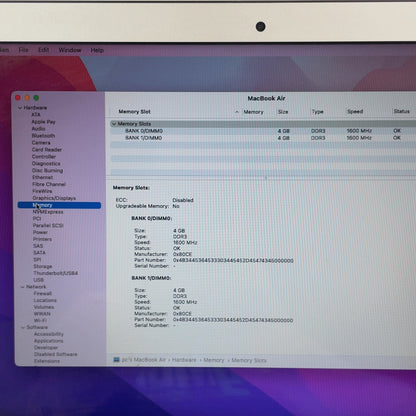This screenshot has width=416, height=416.
Task: Select NVMExpress in the sidebar
Action: point(48,212)
